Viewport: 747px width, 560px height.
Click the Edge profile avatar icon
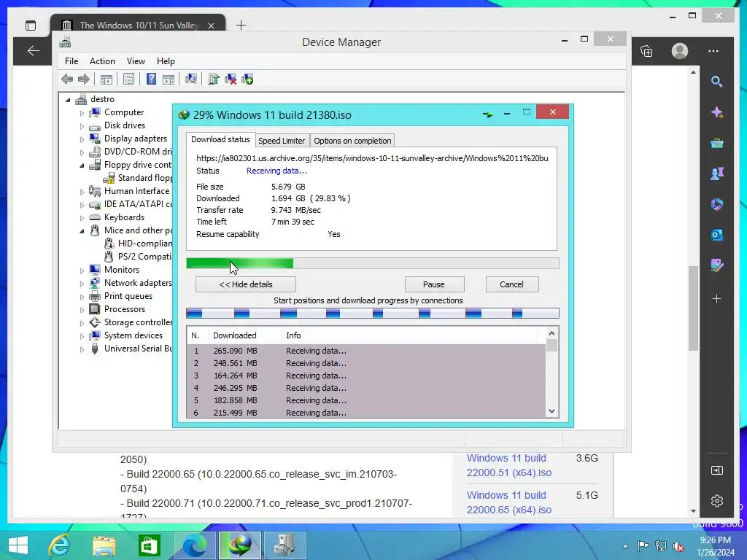coord(680,51)
